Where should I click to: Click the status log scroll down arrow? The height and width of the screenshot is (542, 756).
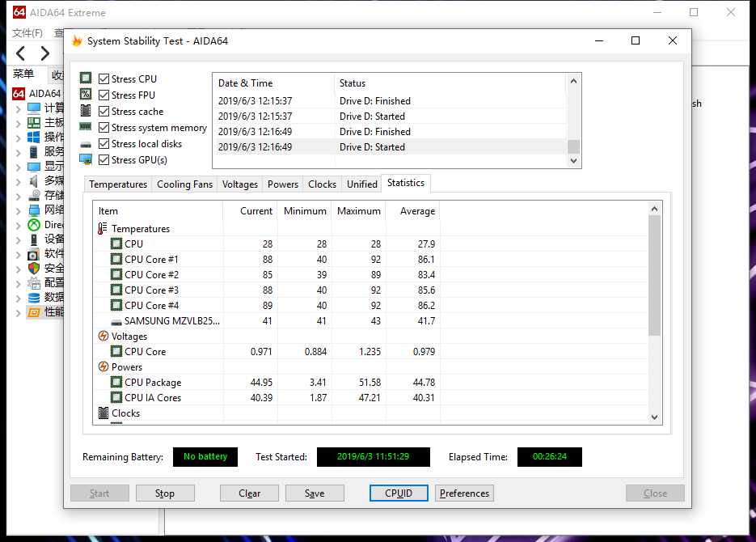[x=573, y=161]
